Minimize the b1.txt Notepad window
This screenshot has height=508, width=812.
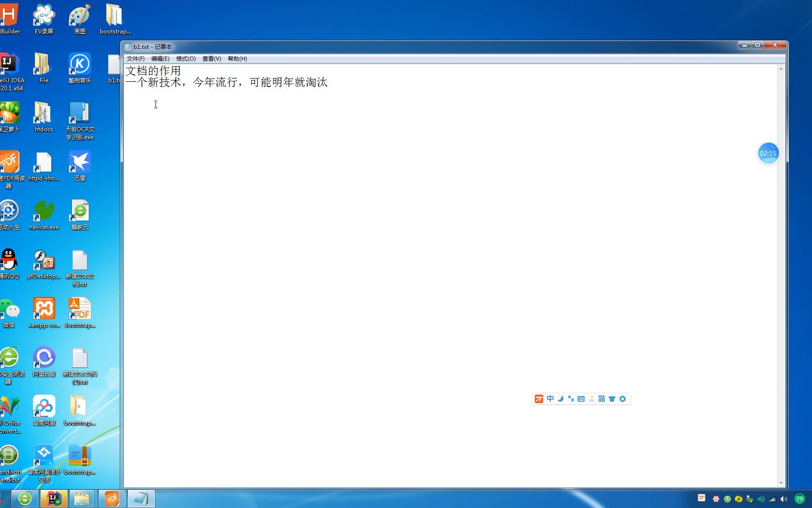(744, 45)
